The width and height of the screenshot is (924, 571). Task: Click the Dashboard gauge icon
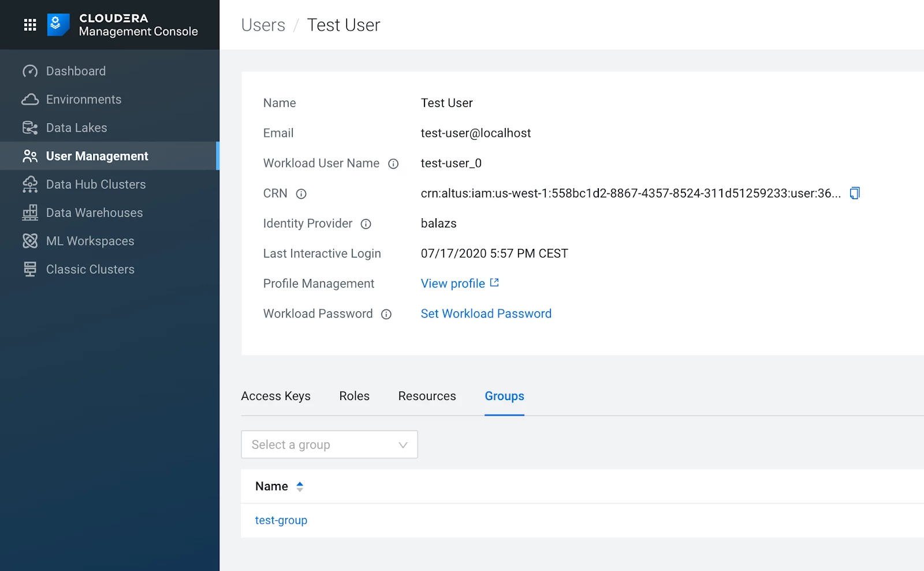[x=30, y=71]
